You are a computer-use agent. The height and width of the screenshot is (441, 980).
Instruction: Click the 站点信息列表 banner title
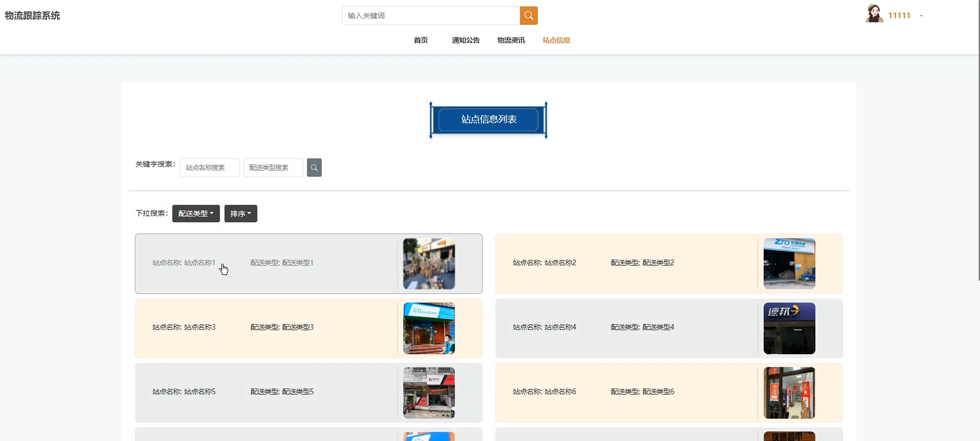(488, 119)
